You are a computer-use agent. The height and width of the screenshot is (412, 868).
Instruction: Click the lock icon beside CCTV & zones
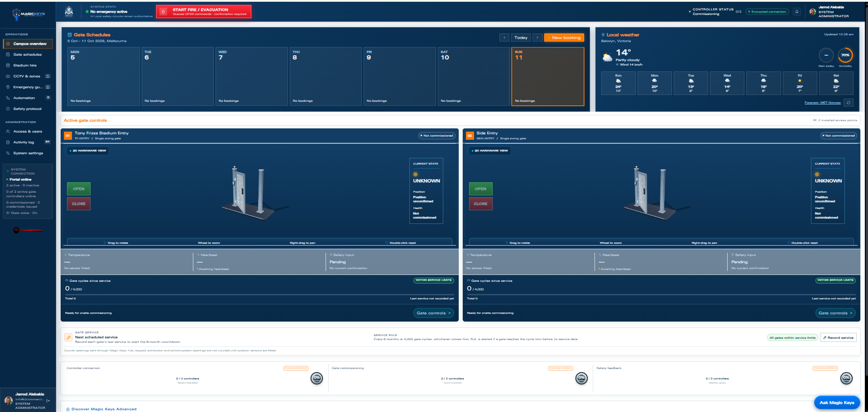click(x=48, y=76)
